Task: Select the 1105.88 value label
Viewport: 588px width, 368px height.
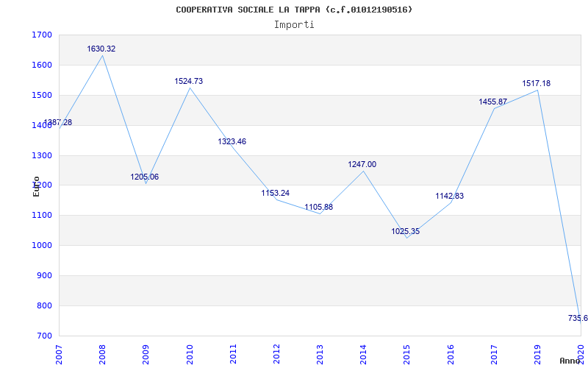Action: click(x=319, y=207)
